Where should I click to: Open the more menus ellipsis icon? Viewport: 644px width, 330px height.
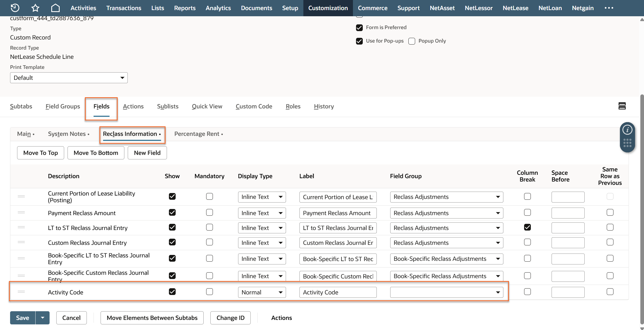[609, 8]
